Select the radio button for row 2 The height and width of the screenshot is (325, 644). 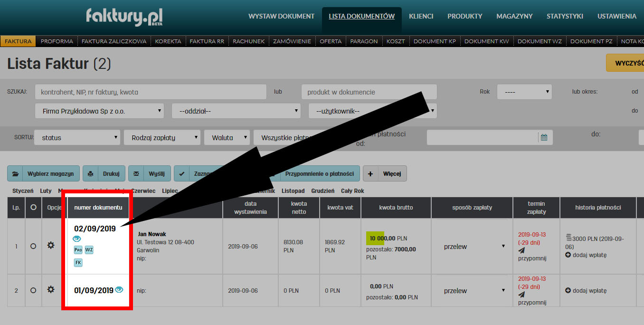(x=33, y=290)
